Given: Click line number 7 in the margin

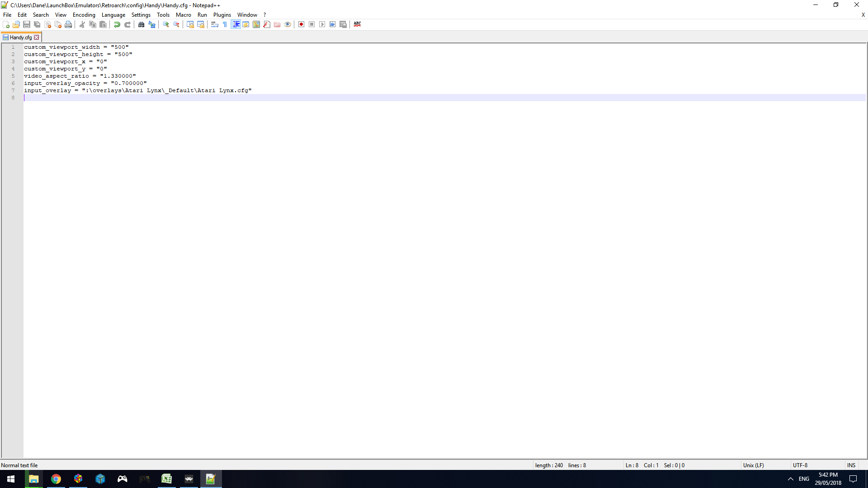Looking at the screenshot, I should pos(13,90).
